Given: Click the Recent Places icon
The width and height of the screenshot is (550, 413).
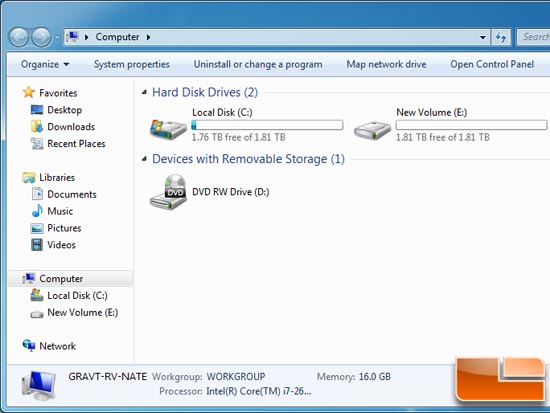Looking at the screenshot, I should pos(37,143).
